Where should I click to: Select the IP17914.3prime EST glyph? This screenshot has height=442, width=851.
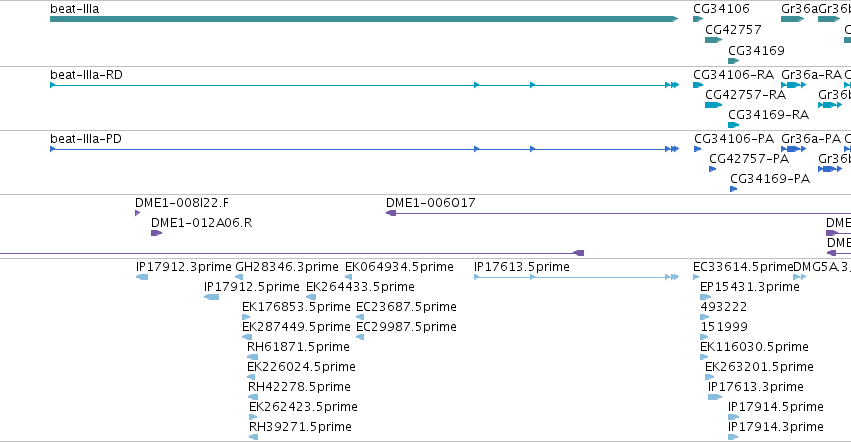pos(733,437)
